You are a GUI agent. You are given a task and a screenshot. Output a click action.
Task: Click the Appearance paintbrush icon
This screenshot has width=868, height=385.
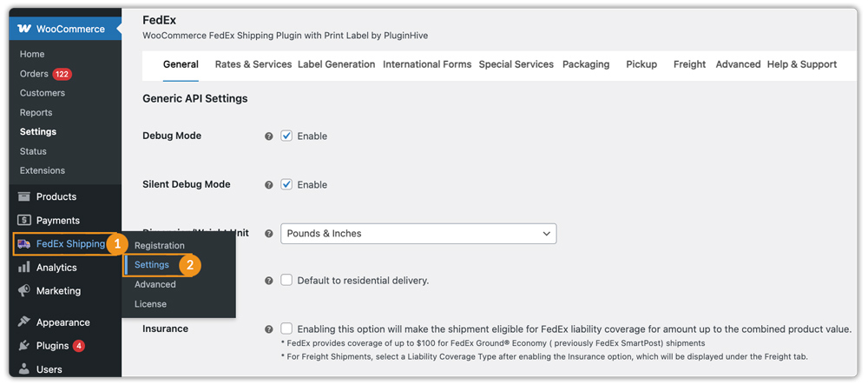24,322
